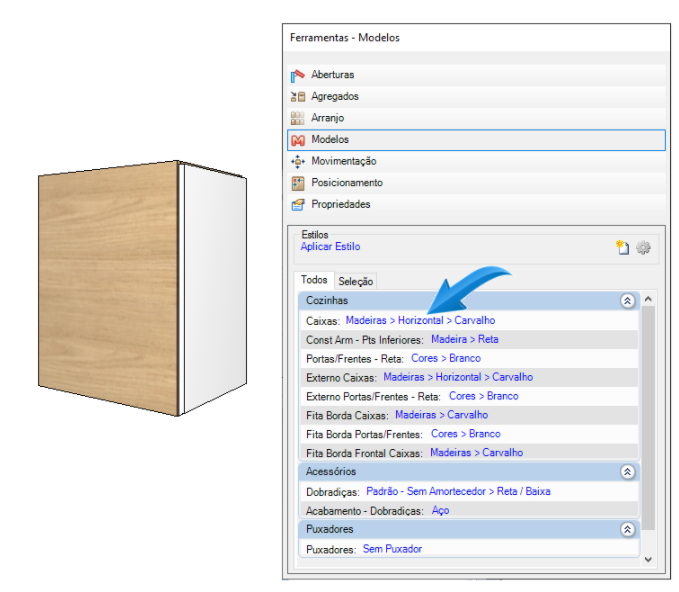Open style settings gear icon

643,247
